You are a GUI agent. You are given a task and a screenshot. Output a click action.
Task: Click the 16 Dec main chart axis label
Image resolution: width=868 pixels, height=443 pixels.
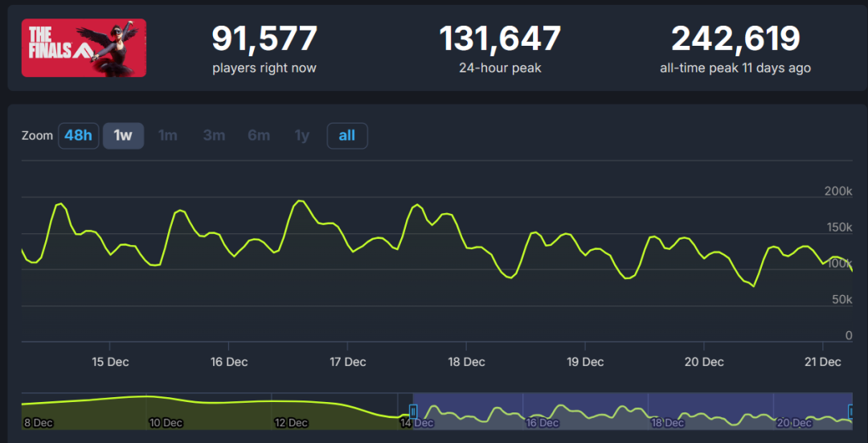pos(229,362)
